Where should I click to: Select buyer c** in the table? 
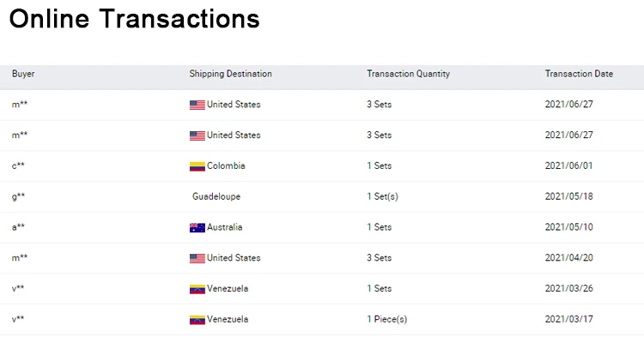[18, 166]
